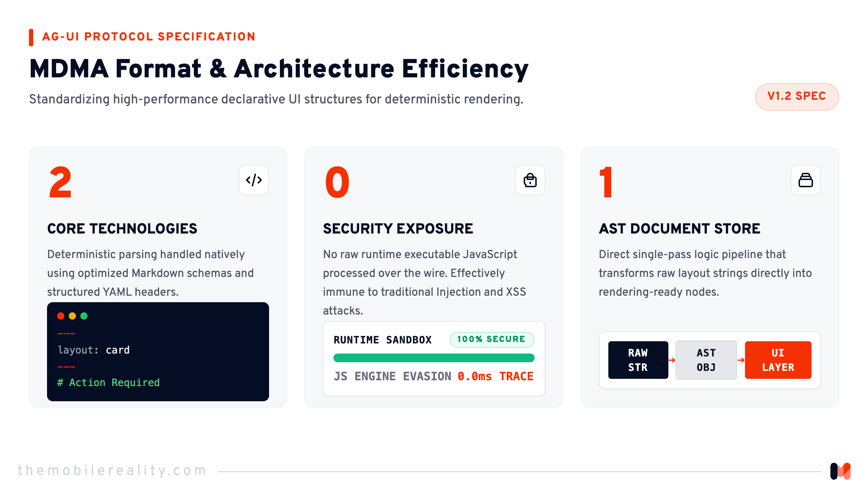Click the V1.2 SPEC badge

(x=797, y=97)
